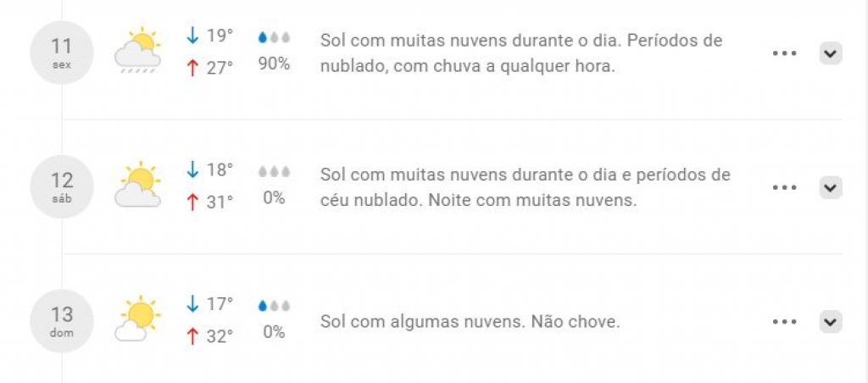Open three-dot options for Friday 11

(784, 53)
